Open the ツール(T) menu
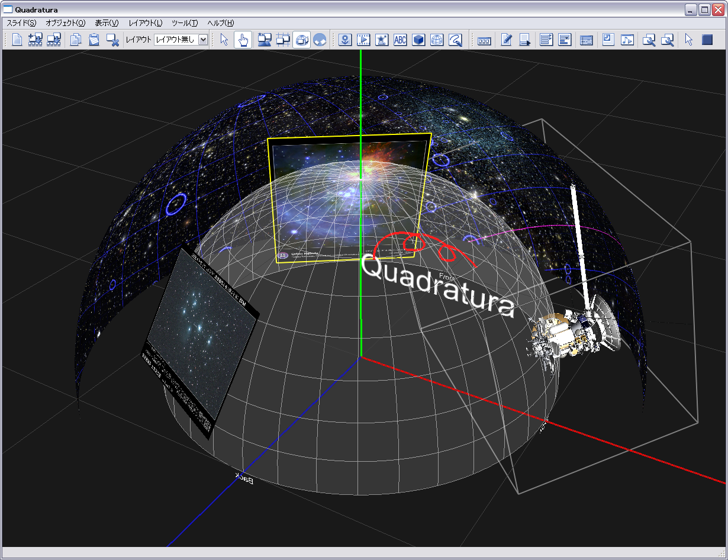The width and height of the screenshot is (728, 560). 185,23
